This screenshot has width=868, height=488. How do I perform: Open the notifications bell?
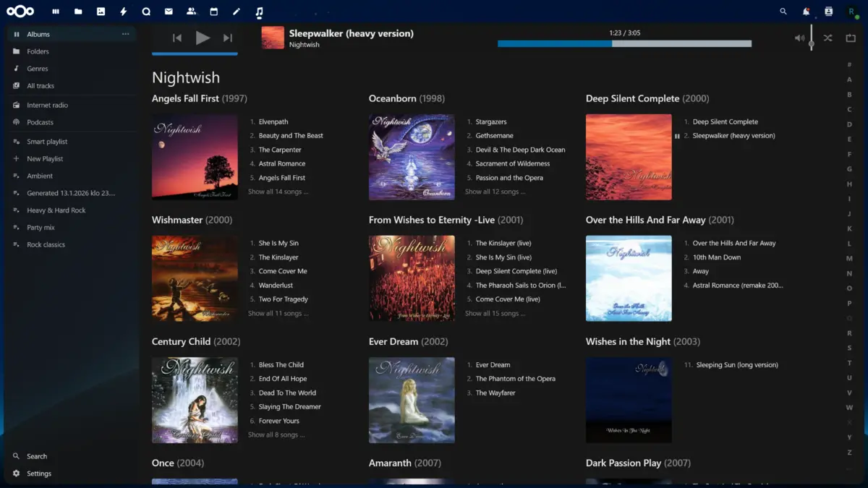pyautogui.click(x=806, y=12)
